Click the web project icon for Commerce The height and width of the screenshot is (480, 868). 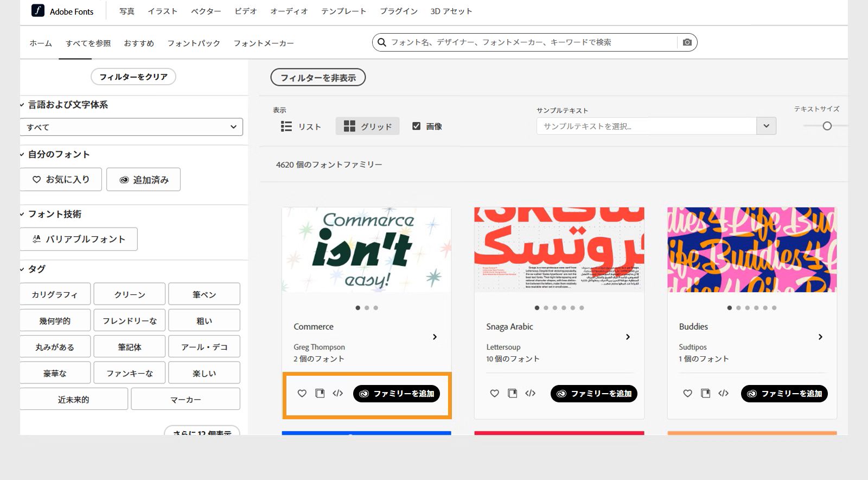(x=320, y=394)
